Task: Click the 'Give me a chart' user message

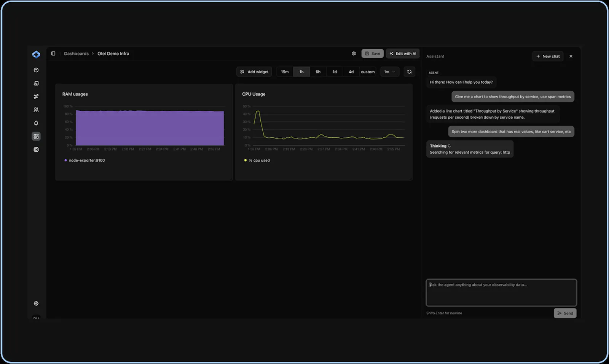Action: pos(513,97)
